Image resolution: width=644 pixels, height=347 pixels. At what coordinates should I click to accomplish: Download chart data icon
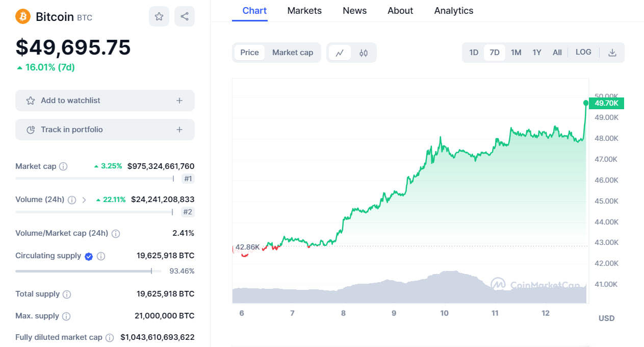(612, 53)
